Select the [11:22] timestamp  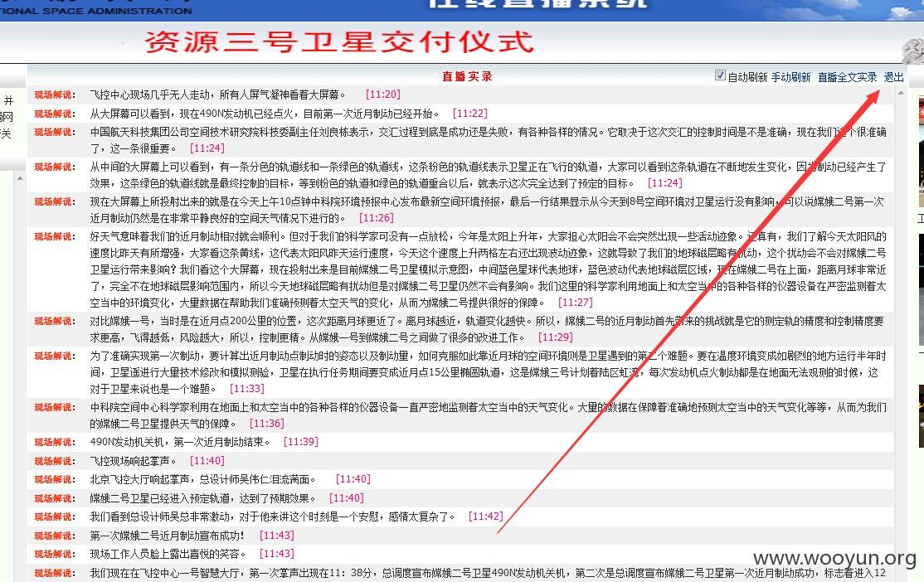[470, 114]
